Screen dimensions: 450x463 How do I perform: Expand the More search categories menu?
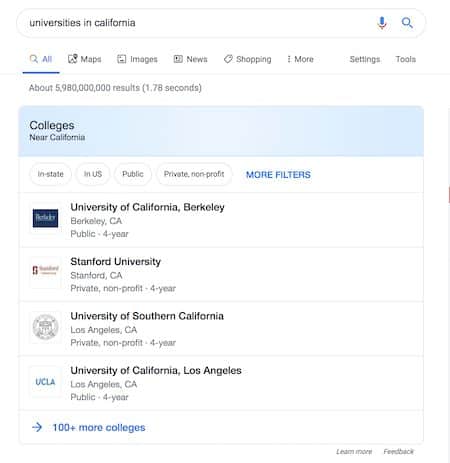tap(300, 59)
